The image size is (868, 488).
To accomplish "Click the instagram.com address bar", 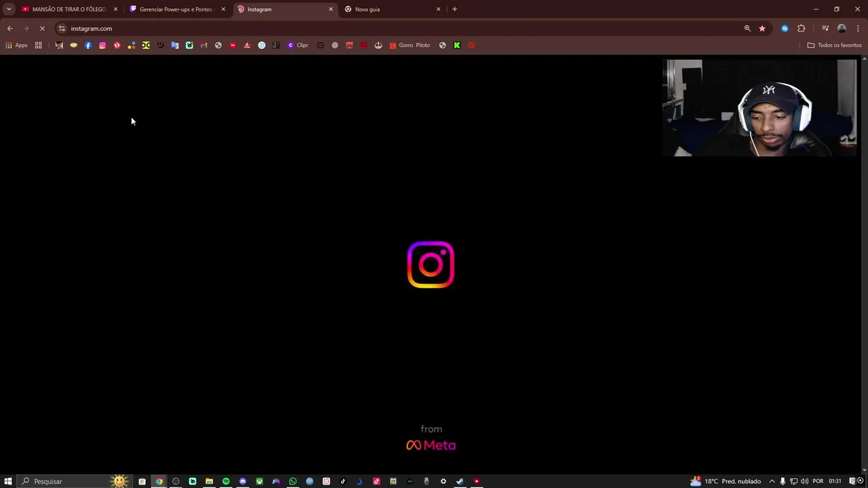I will coord(400,28).
